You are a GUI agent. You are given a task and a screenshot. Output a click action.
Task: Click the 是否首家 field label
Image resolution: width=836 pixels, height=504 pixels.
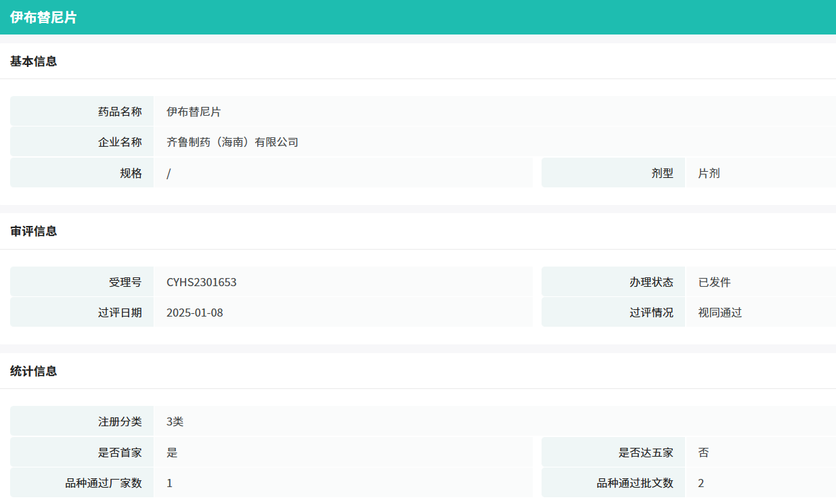[x=120, y=453]
